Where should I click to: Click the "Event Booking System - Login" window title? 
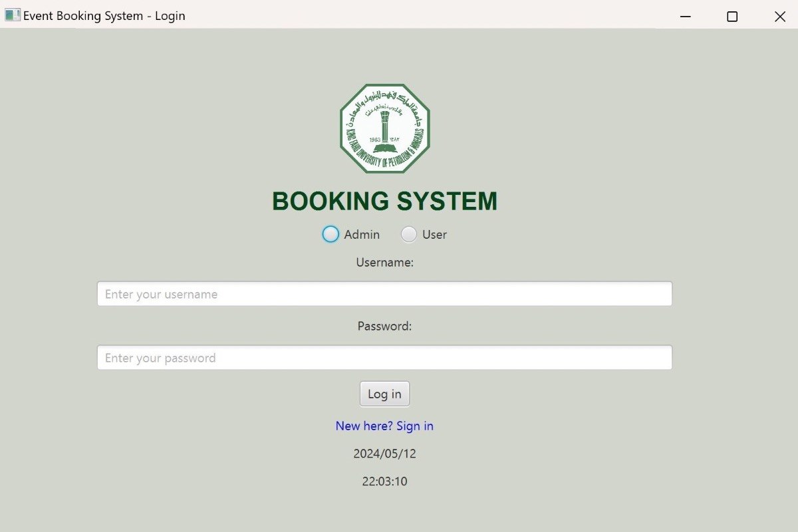tap(104, 16)
